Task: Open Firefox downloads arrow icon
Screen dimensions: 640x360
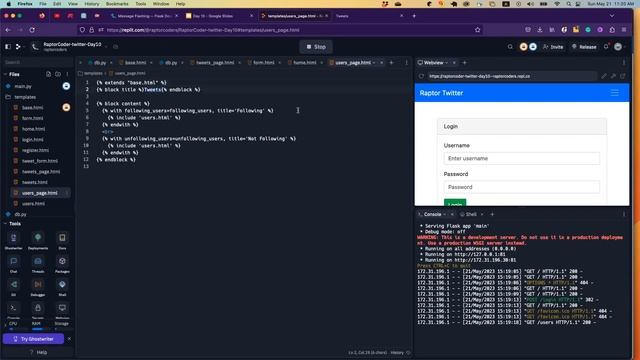Action: pyautogui.click(x=540, y=30)
